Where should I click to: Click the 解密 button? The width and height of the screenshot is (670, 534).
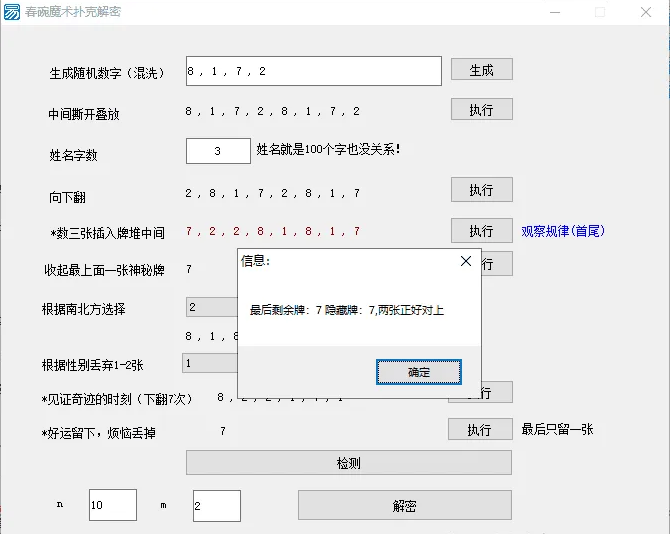point(404,506)
